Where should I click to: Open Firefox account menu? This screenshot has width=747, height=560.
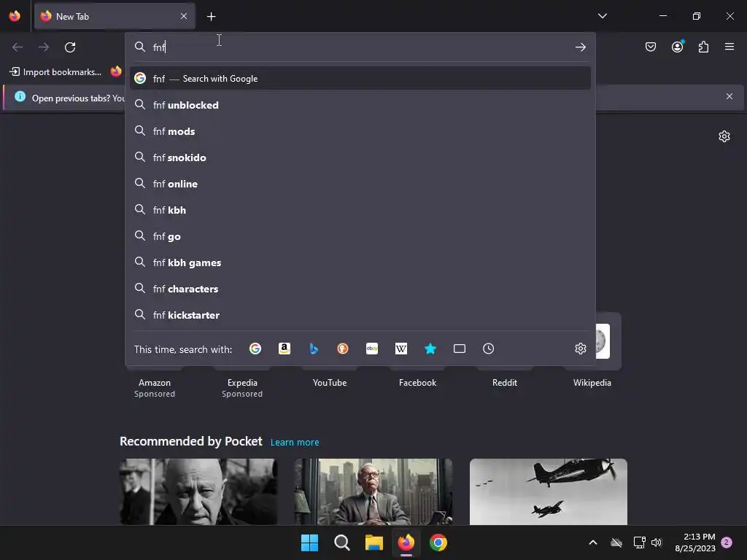tap(677, 47)
